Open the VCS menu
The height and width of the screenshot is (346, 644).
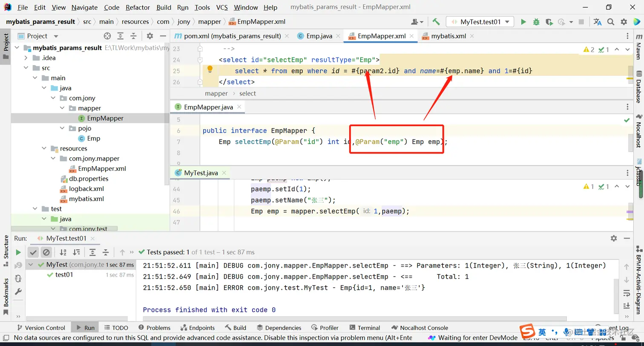click(222, 7)
